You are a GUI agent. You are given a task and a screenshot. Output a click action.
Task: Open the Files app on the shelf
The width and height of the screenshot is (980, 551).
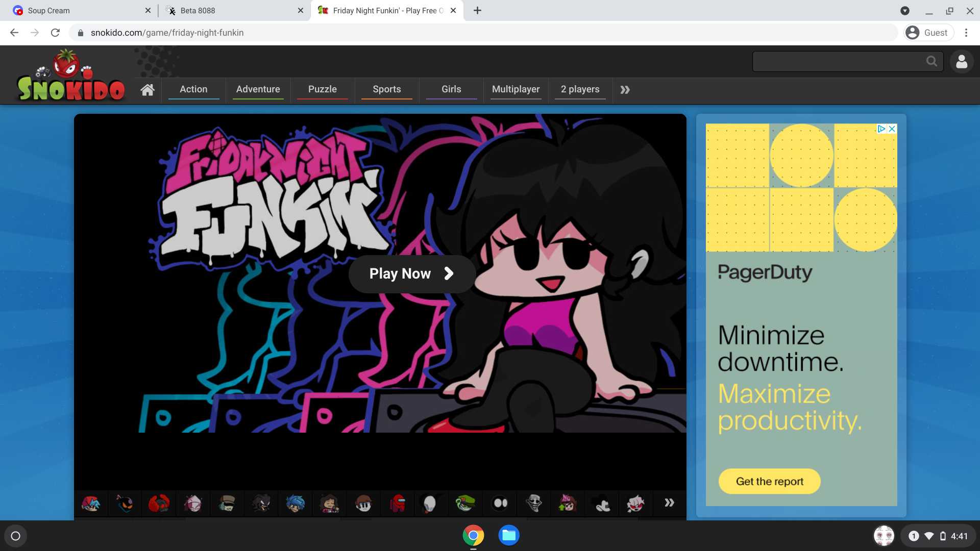pos(509,535)
